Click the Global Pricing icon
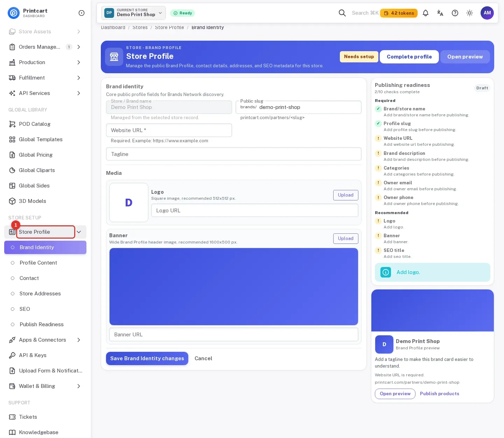504x438 pixels. point(12,155)
